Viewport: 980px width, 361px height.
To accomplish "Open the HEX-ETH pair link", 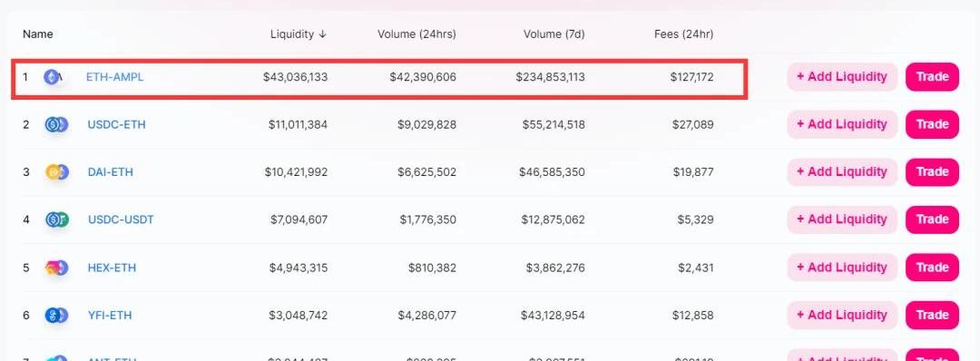I will 112,268.
